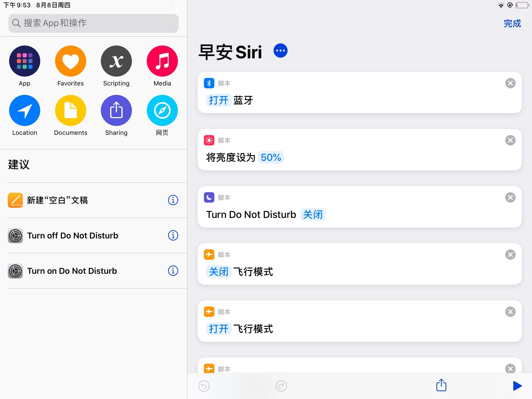Open shortcut options via the blue ellipsis button
This screenshot has width=532, height=399.
tap(281, 51)
